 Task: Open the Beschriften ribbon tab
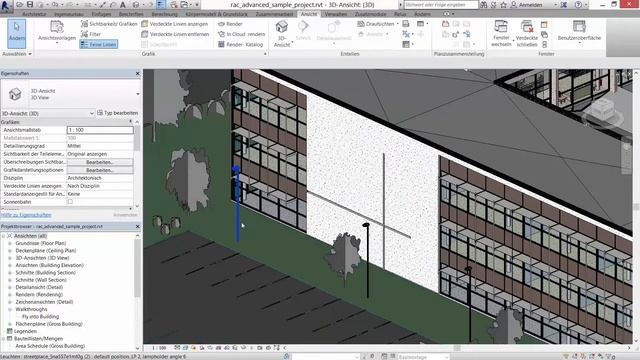[131, 14]
